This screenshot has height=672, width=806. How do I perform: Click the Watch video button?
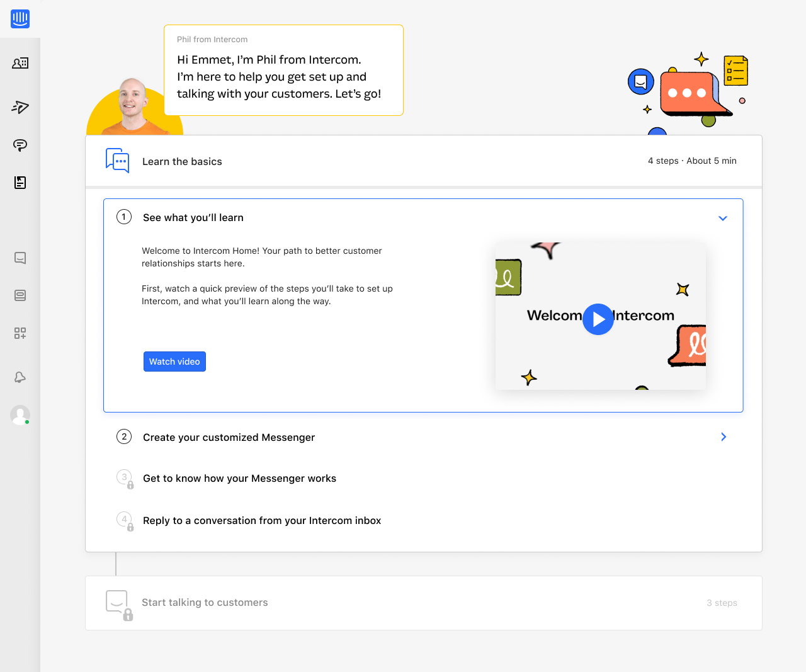[174, 361]
